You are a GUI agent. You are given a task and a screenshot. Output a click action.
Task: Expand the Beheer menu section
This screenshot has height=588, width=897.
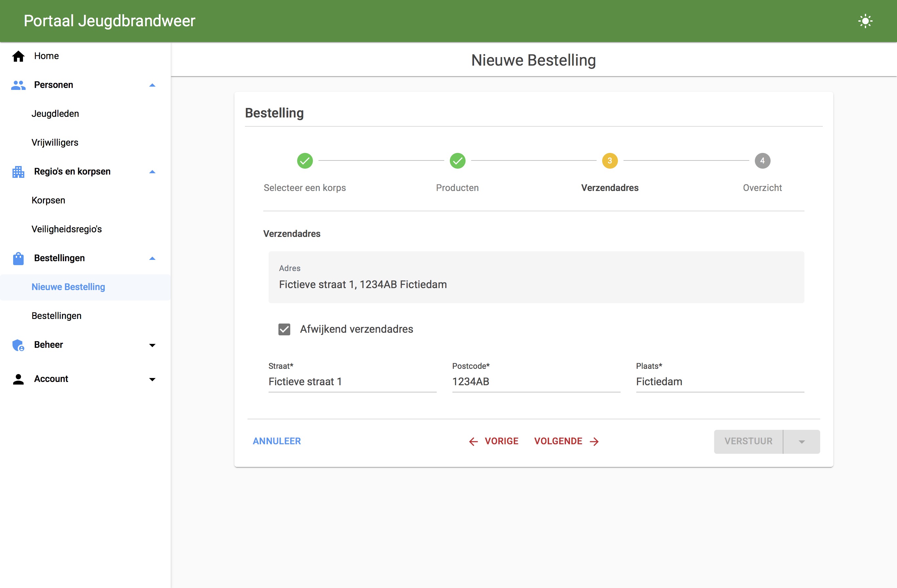click(x=152, y=345)
